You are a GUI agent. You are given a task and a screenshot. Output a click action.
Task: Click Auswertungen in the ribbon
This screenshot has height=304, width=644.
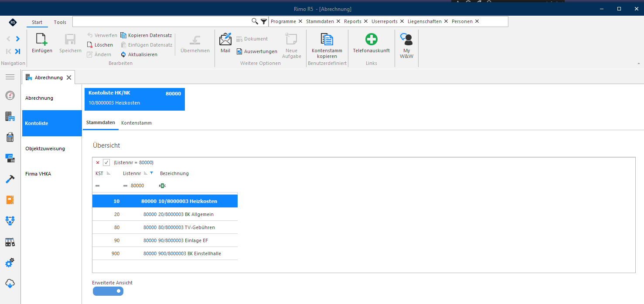261,51
